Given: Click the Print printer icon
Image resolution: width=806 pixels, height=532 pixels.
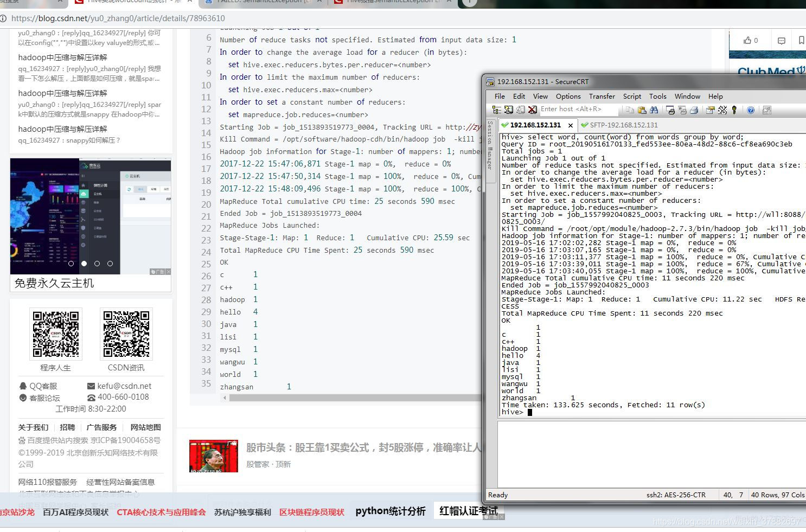Looking at the screenshot, I should [x=694, y=110].
